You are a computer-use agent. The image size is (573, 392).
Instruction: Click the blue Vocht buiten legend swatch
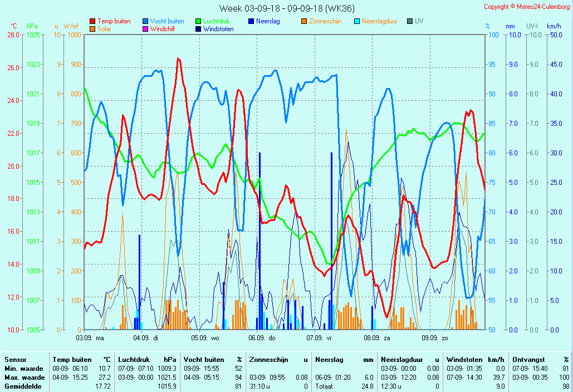tap(145, 21)
